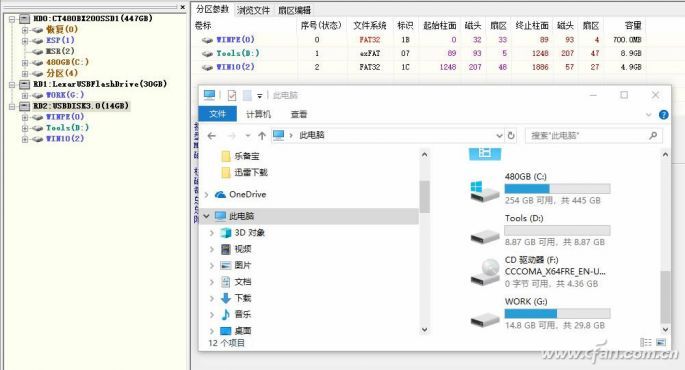The height and width of the screenshot is (370, 685).
Task: Click the properties icon in title bar
Action: coord(232,95)
